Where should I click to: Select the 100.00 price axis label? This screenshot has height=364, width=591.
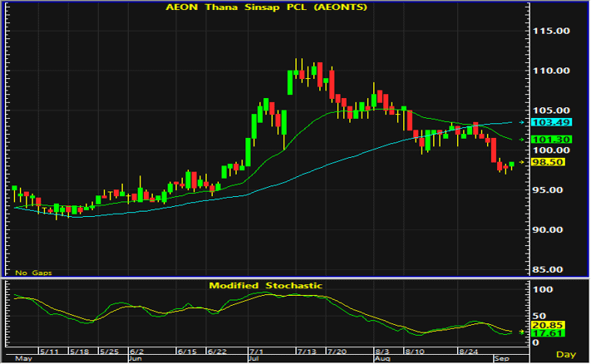[551, 150]
